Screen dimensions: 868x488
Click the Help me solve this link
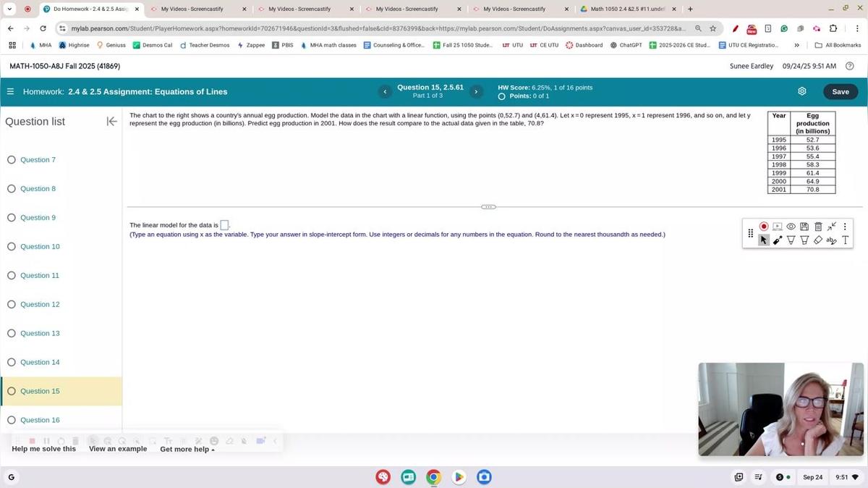pos(43,449)
